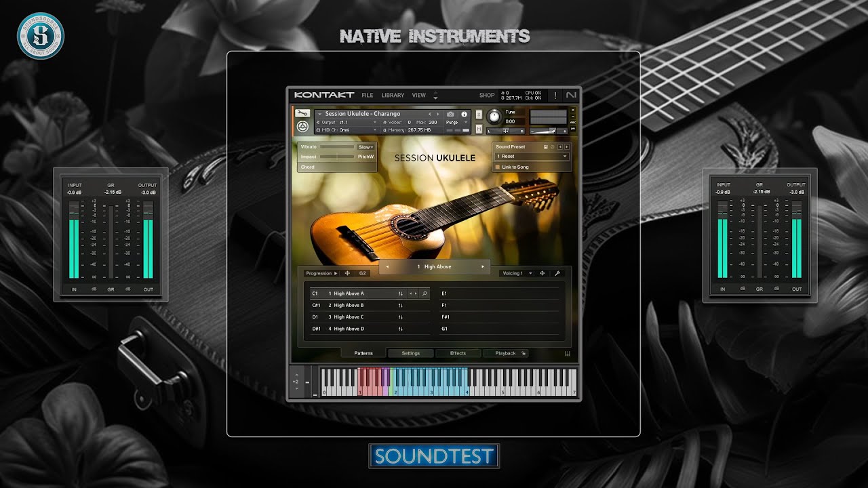
Task: Open the Purge dropdown menu
Action: pos(456,122)
